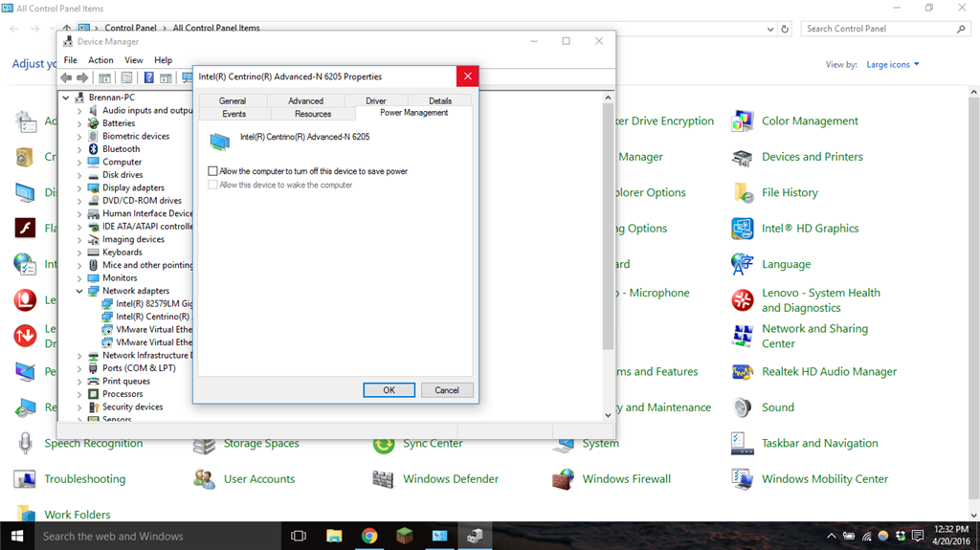
Task: Open Action Center notification icon in tray
Action: (918, 536)
